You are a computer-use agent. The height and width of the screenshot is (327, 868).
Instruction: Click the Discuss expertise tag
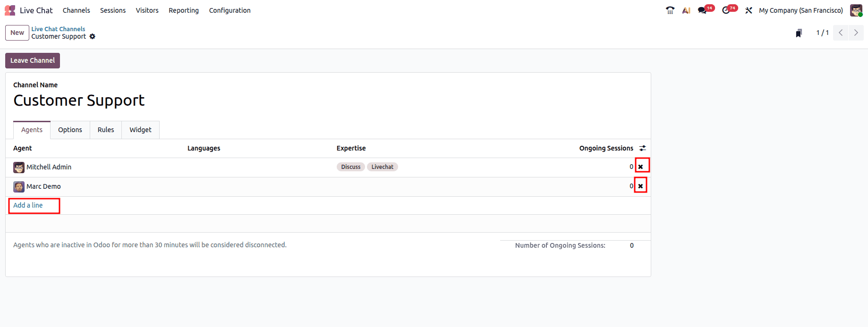pos(351,167)
